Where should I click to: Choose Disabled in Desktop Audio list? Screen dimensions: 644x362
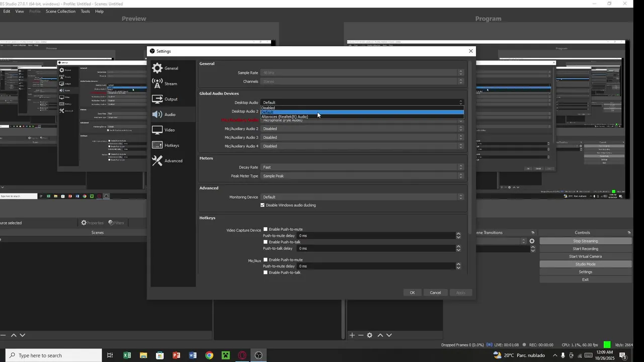pyautogui.click(x=362, y=108)
